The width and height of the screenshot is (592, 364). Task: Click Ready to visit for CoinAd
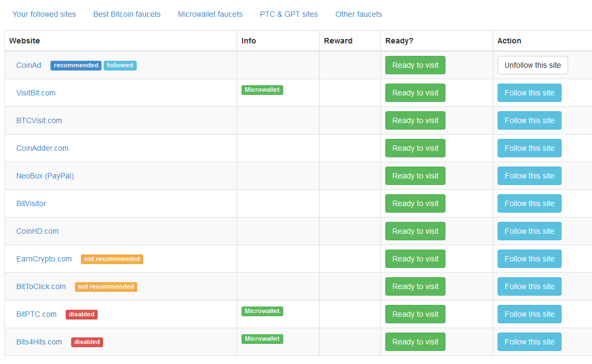pyautogui.click(x=415, y=65)
